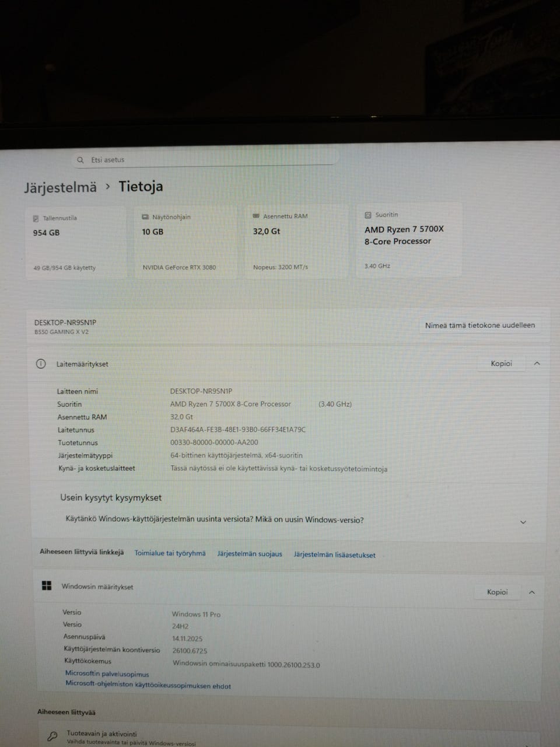Click the Tuoteavain ja aktivointi key icon
The width and height of the screenshot is (560, 747).
point(52,737)
